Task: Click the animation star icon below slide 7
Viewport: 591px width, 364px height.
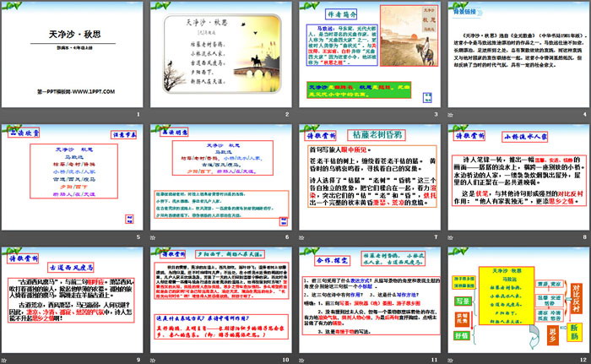Action: [301, 236]
